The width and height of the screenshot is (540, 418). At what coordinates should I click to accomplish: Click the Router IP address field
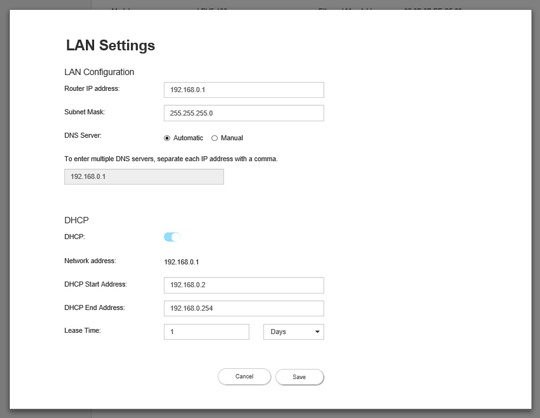click(x=244, y=90)
